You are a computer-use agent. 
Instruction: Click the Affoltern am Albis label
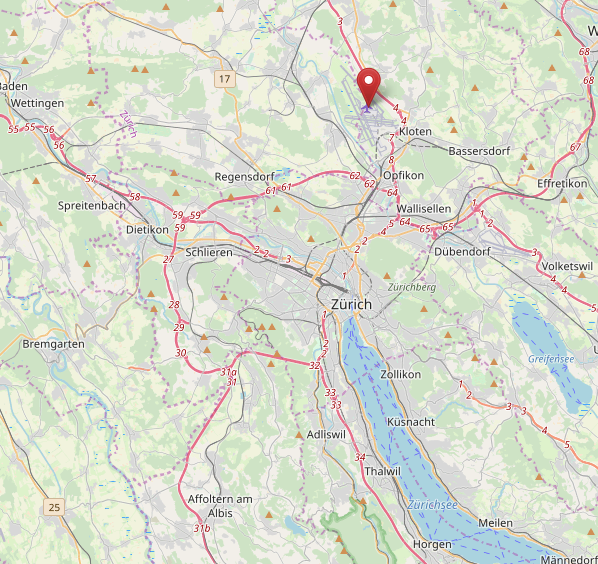pos(220,506)
